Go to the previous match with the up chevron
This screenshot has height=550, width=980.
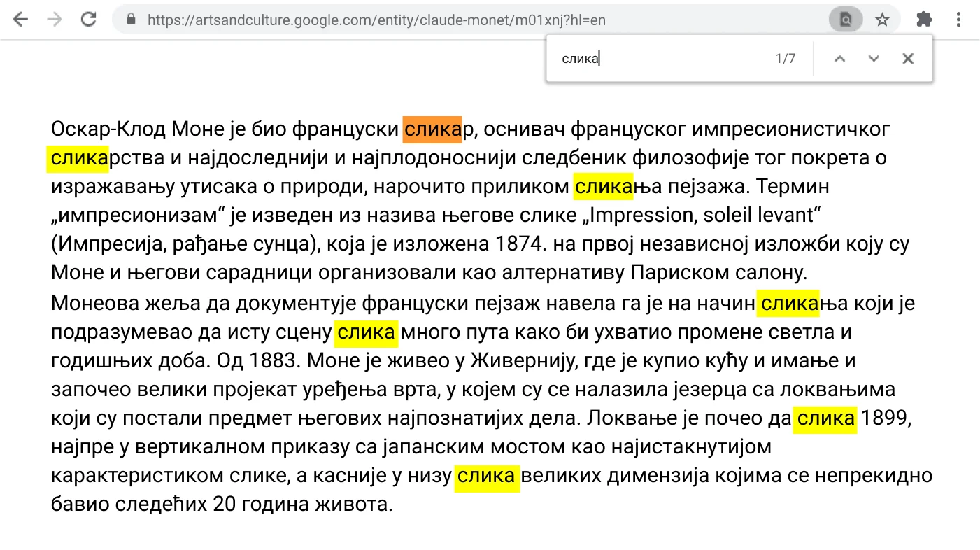[x=839, y=58]
